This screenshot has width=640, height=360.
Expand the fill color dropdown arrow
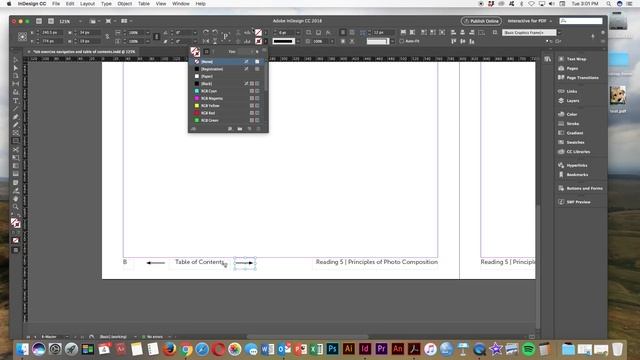coord(265,32)
